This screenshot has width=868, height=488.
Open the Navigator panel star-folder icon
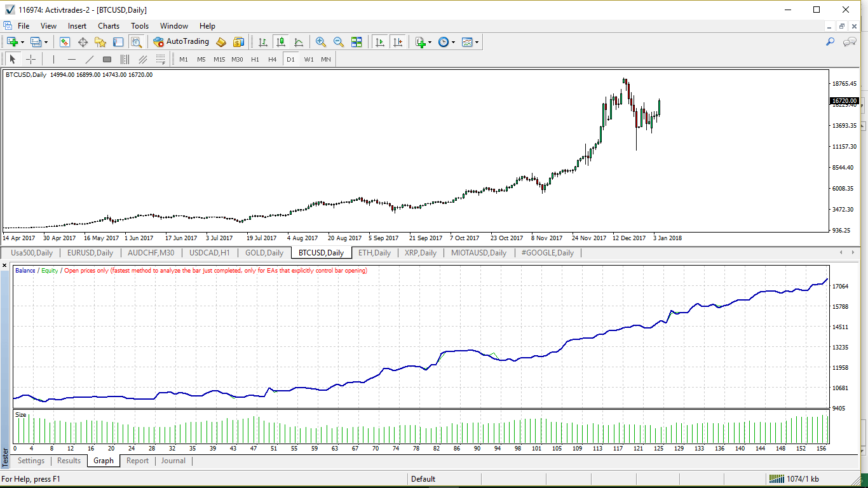100,42
